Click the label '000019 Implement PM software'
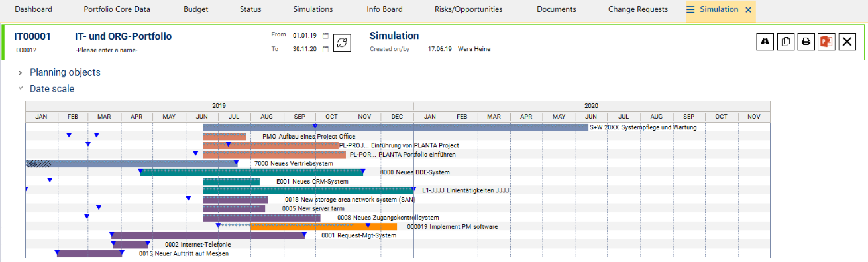Screen dimensions: 868x262 [452, 227]
